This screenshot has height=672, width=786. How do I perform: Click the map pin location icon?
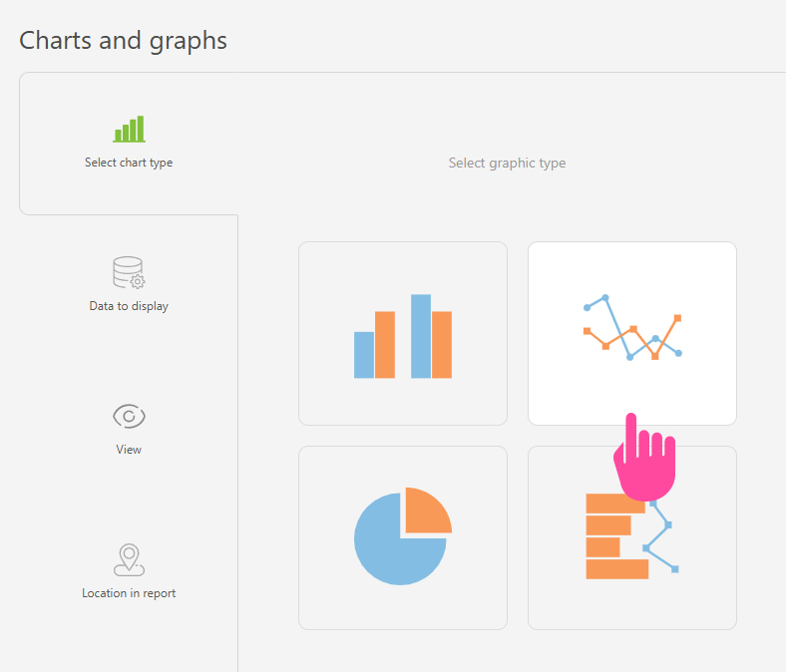[x=129, y=559]
